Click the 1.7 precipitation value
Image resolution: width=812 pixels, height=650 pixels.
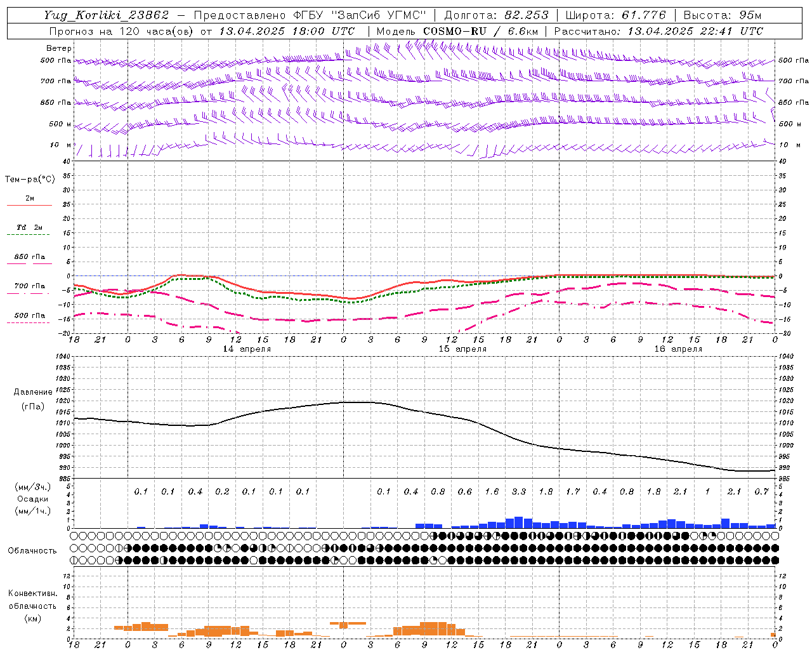pyautogui.click(x=572, y=491)
